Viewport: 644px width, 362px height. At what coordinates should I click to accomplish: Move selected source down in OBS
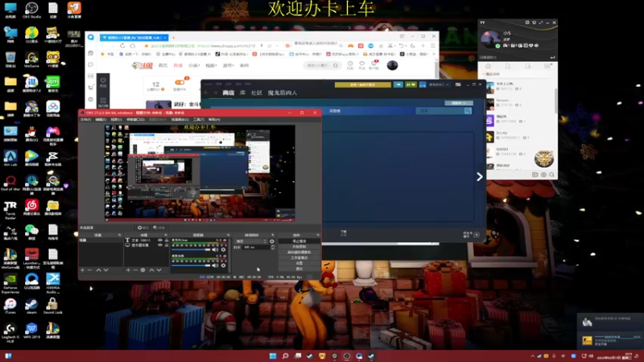point(159,270)
